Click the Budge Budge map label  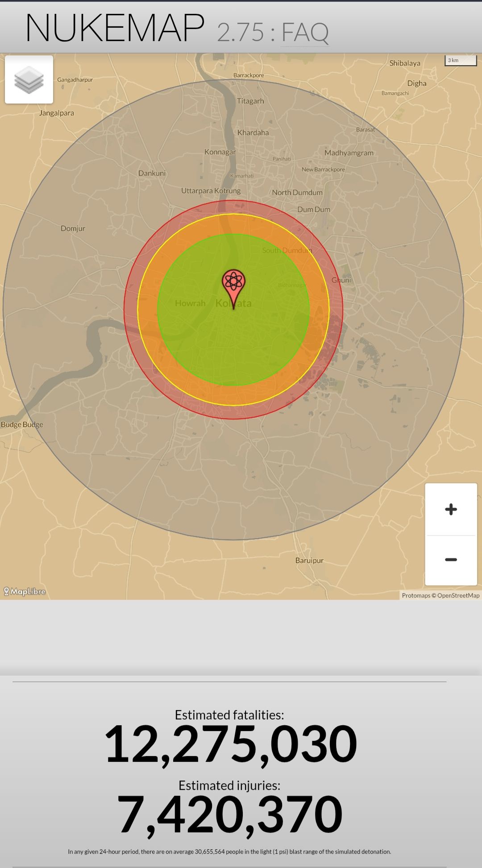(x=22, y=424)
